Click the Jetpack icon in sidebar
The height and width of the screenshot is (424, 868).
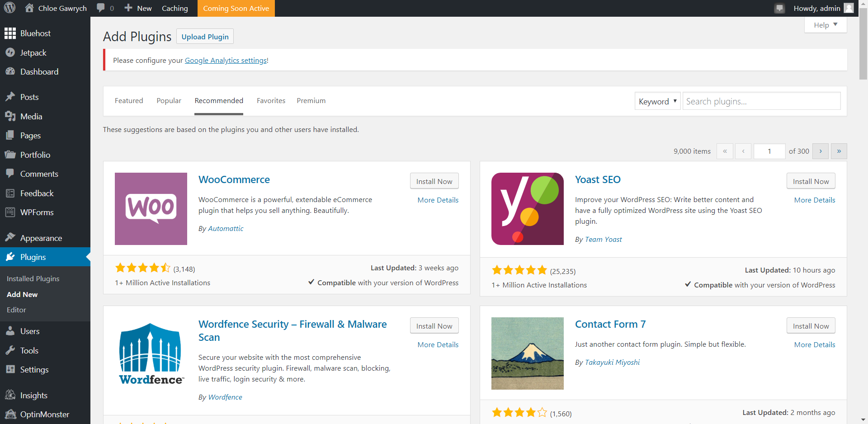pos(10,52)
